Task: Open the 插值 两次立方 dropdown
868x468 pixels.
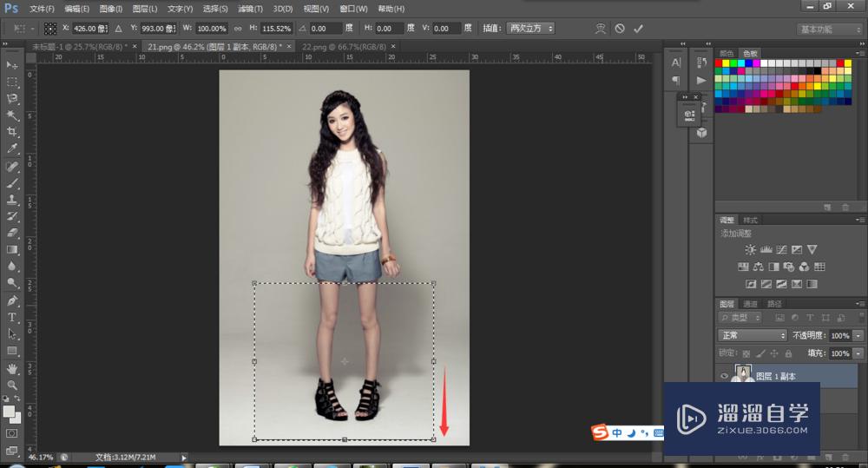Action: (x=529, y=29)
